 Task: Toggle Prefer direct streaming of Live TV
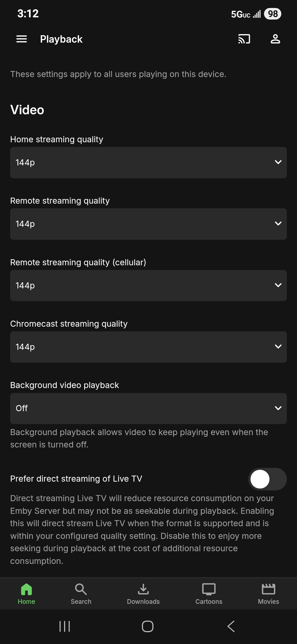coord(267,479)
